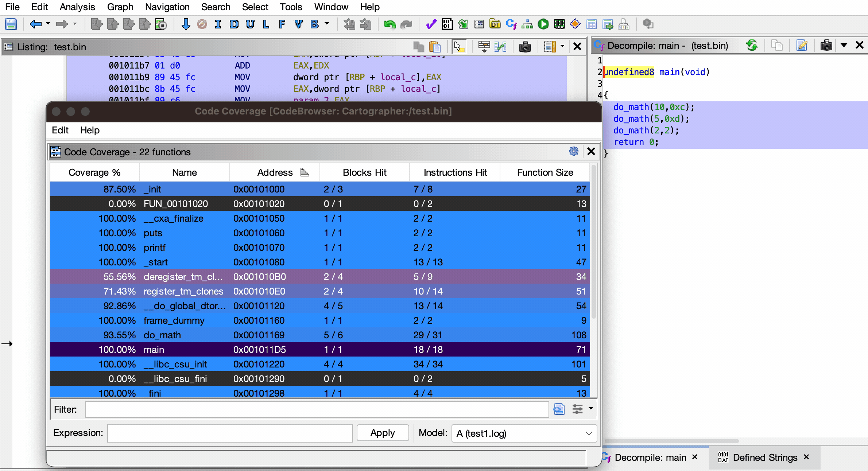Screen dimensions: 868x471
Task: Click the __libc_csu_fini row in coverage list
Action: click(319, 379)
